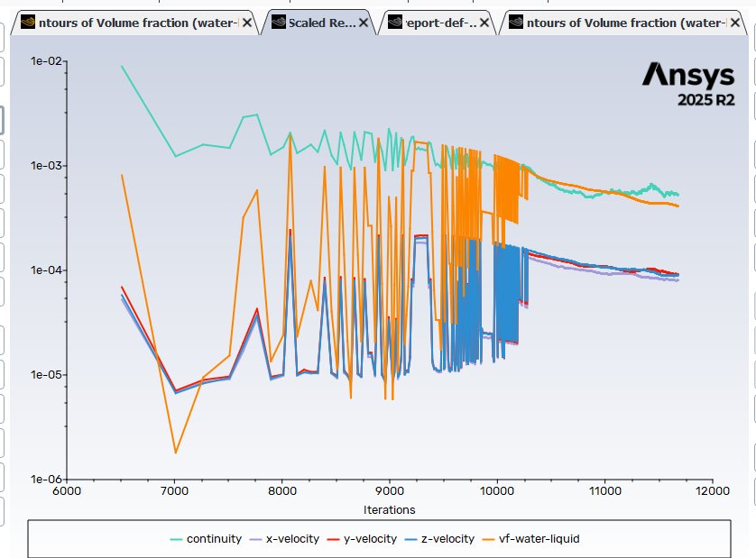Switch to the Scaled Residuals tab
The width and height of the screenshot is (756, 558).
pyautogui.click(x=322, y=23)
